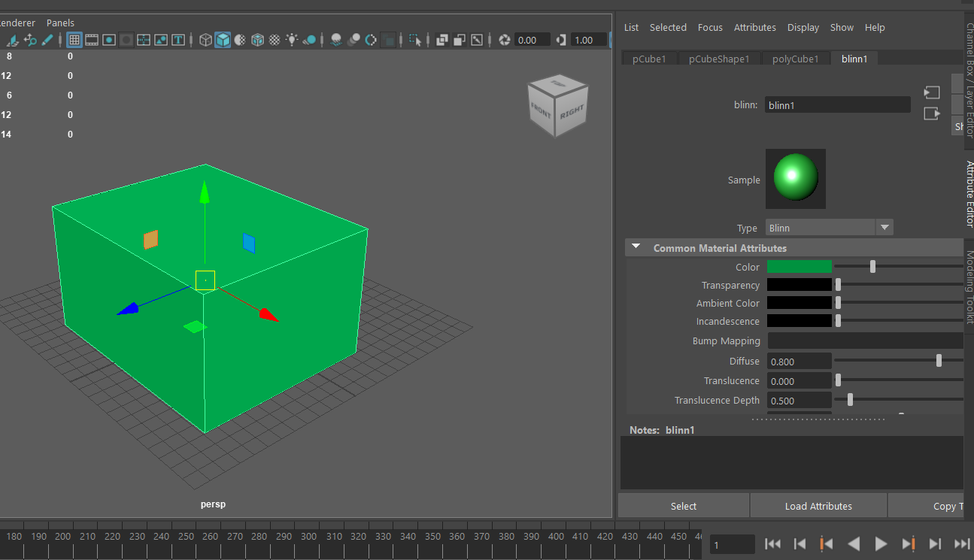Collapse the Common Material Attributes section
This screenshot has width=974, height=560.
click(636, 247)
